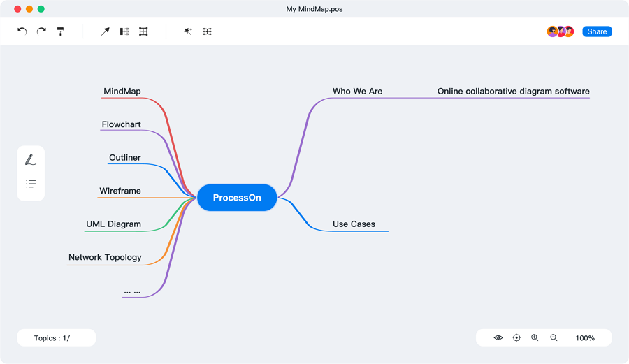This screenshot has width=629, height=364.
Task: Click the collaborator avatars group
Action: tap(561, 31)
